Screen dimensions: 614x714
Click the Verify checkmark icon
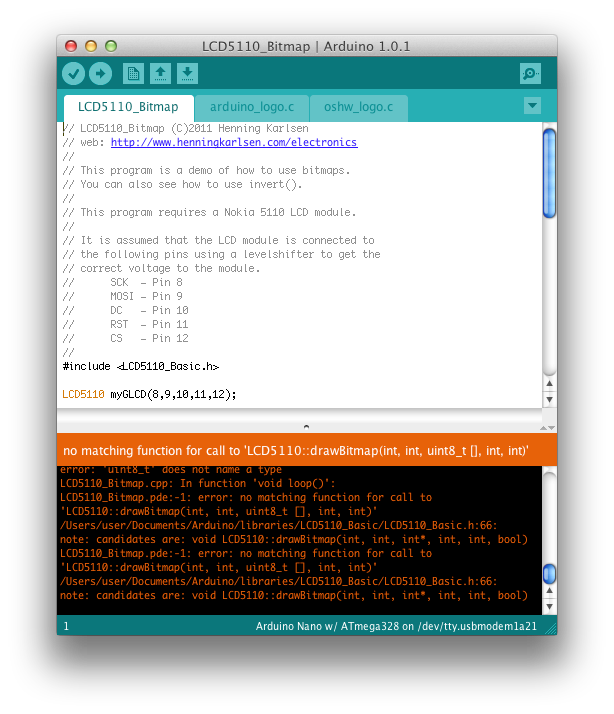(x=74, y=73)
